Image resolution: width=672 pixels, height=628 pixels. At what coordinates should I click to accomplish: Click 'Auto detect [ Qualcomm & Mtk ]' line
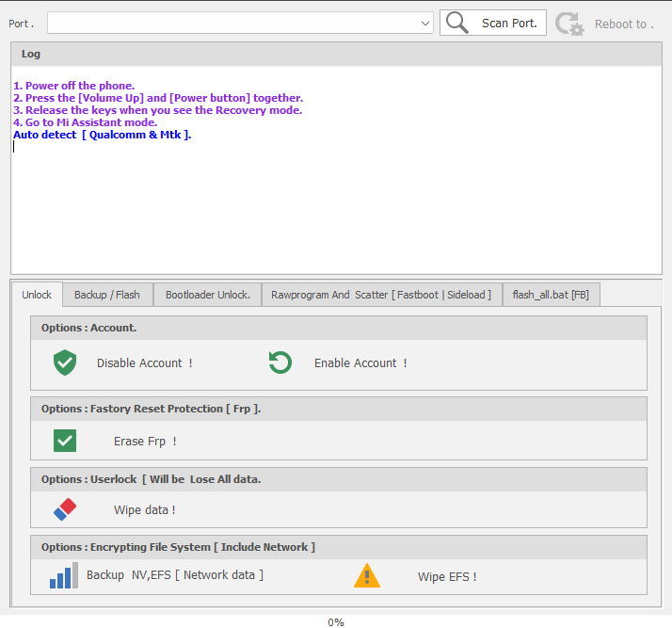(x=103, y=135)
